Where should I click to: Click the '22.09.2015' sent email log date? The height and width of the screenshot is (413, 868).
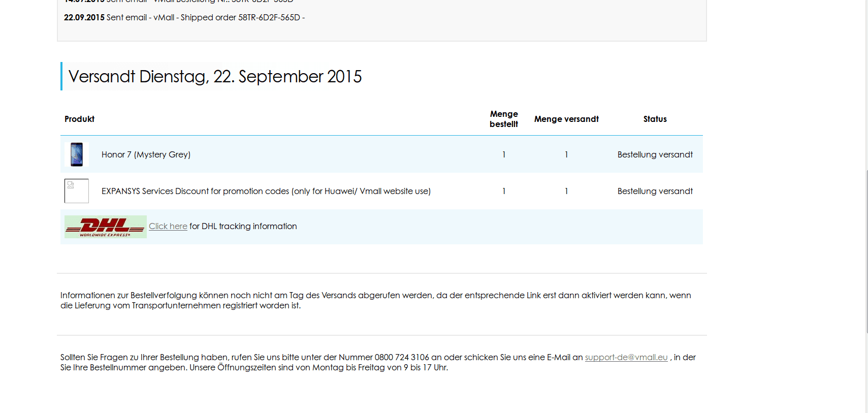84,17
